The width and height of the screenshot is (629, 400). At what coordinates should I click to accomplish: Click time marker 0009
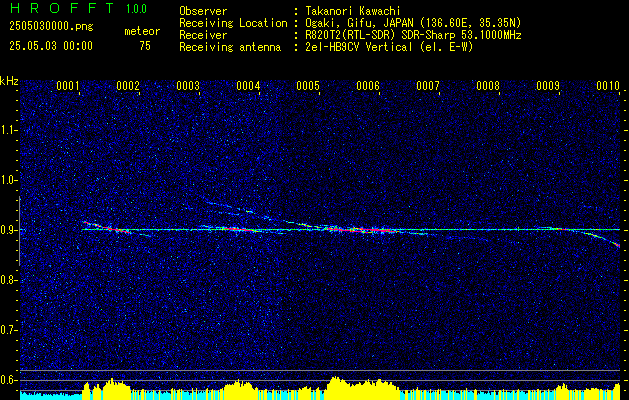point(548,86)
